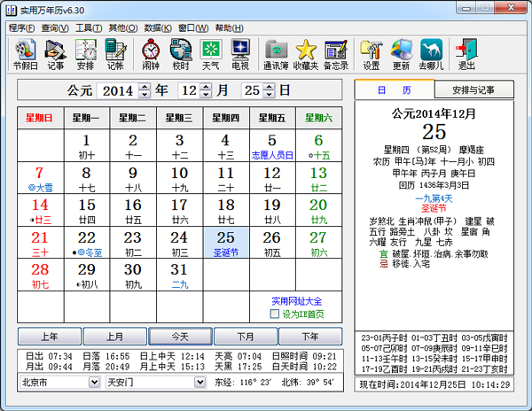Open the 更新 update tool

coord(401,54)
